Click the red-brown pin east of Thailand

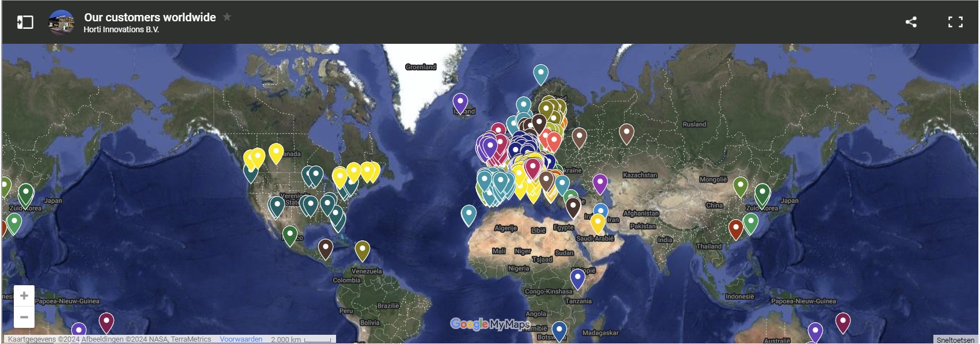click(735, 228)
